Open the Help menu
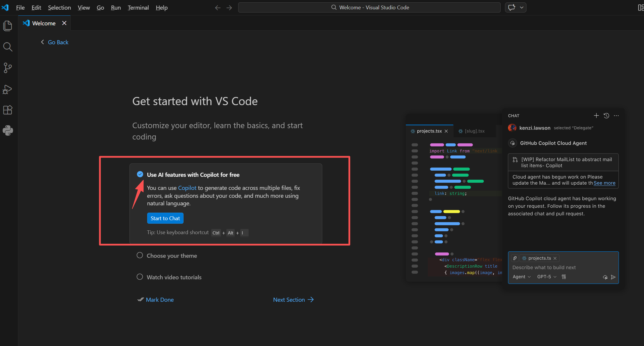 162,8
